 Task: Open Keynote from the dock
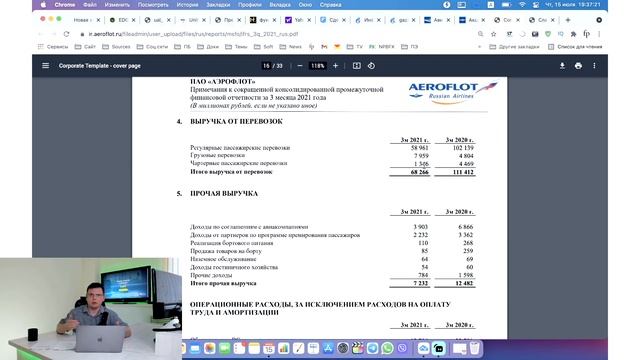[x=313, y=348]
